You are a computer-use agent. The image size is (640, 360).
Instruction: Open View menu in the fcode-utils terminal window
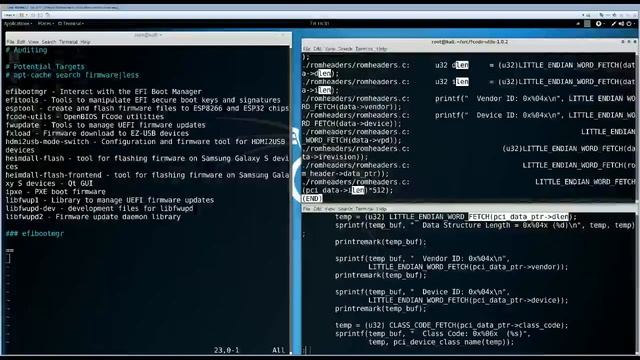tap(330, 49)
